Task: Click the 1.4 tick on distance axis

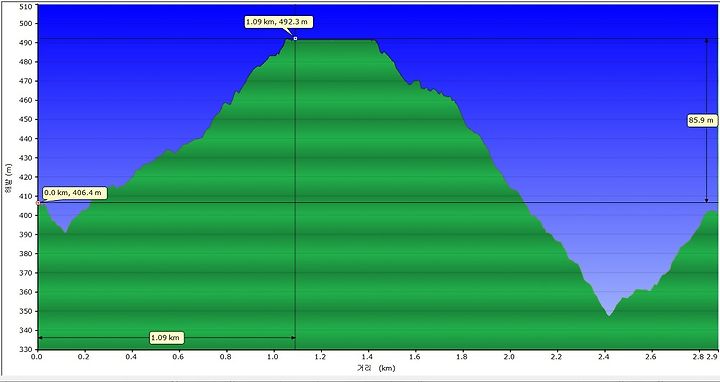Action: point(367,357)
